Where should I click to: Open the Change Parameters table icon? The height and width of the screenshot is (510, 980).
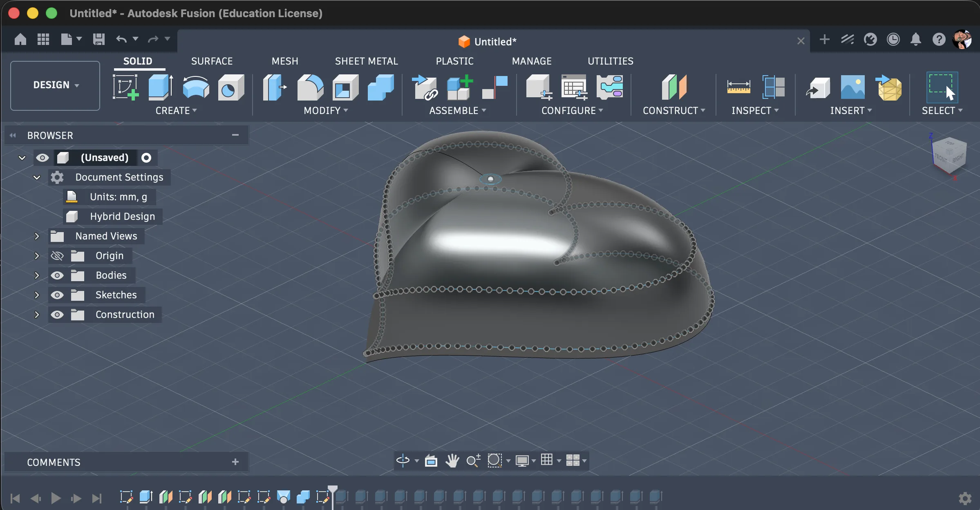click(x=574, y=87)
